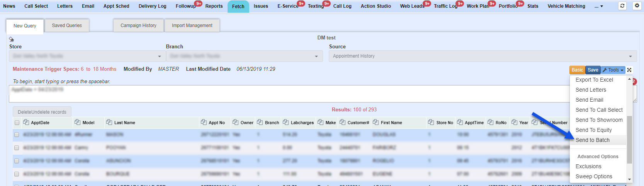Click the expand fullscreen icon beside Tools
The height and width of the screenshot is (186, 644).
click(x=629, y=70)
